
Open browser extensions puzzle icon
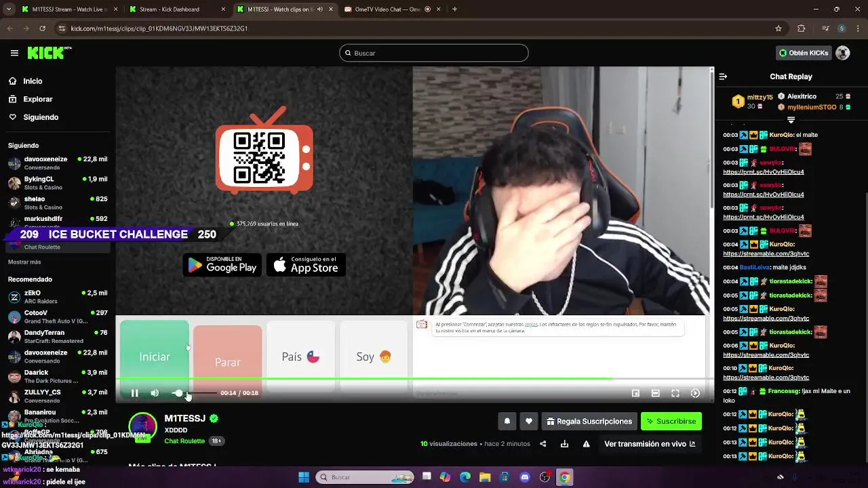point(801,28)
